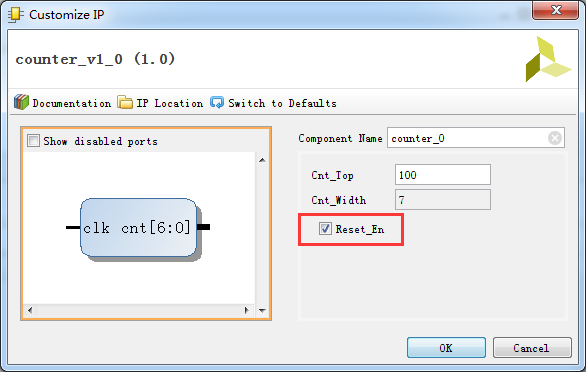
Task: Click the Reset_En label text
Action: [x=360, y=229]
